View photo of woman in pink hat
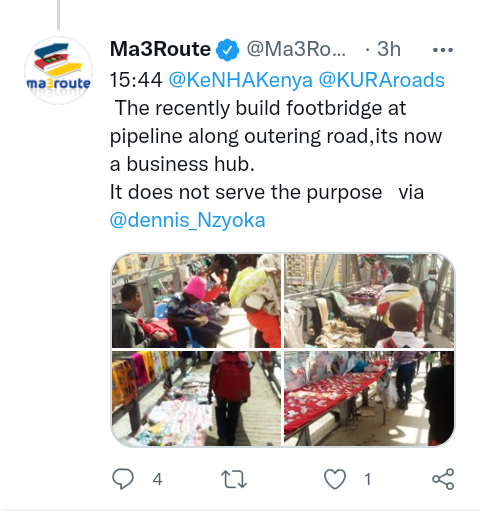480x523 pixels. [196, 301]
